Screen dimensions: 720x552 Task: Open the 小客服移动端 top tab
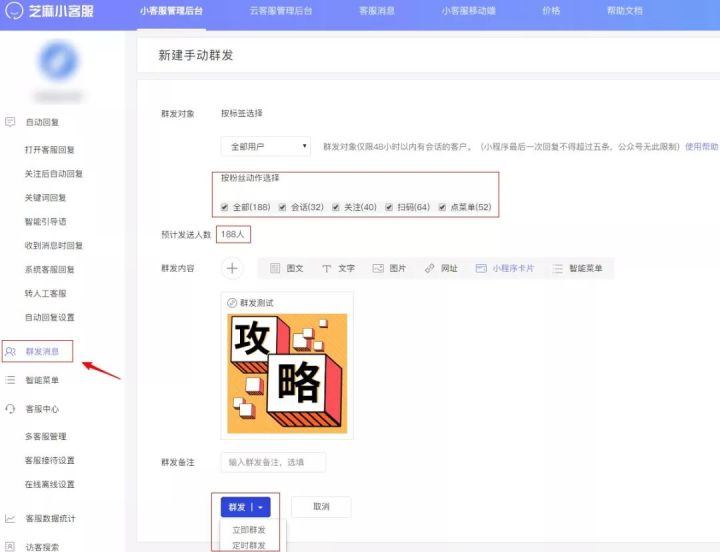pos(468,11)
